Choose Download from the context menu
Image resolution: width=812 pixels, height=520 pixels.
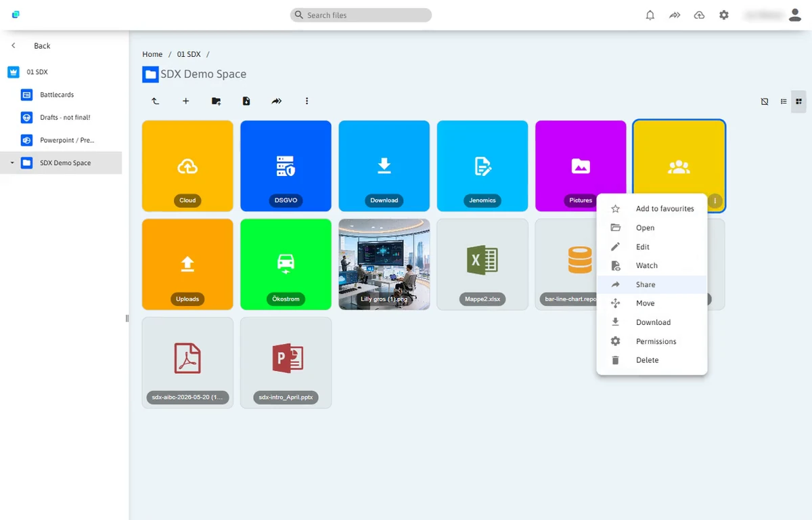(x=652, y=322)
